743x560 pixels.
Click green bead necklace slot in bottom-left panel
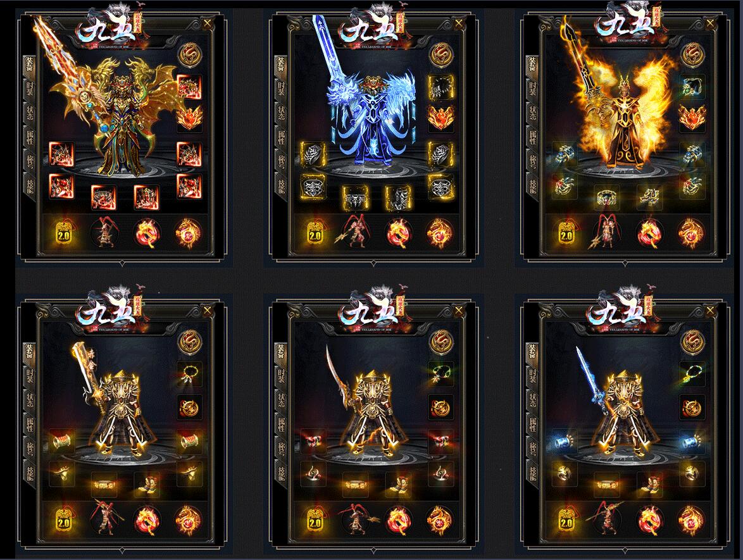click(x=190, y=374)
